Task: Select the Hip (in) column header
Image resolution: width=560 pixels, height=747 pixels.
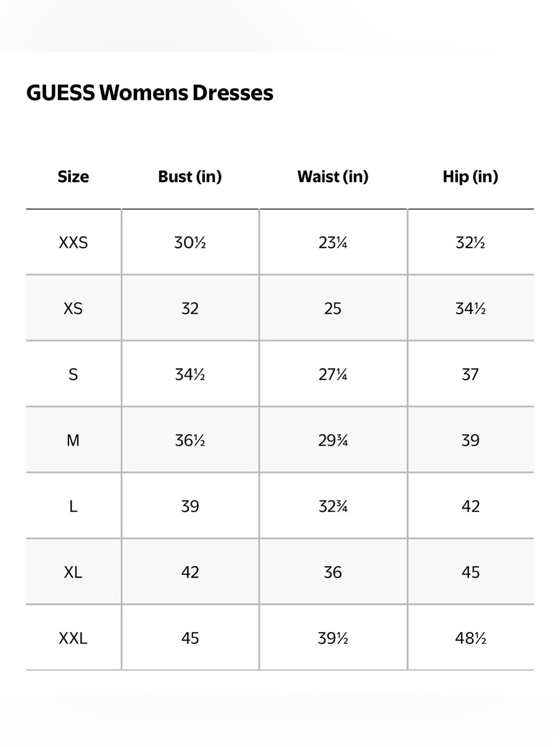Action: (x=470, y=177)
